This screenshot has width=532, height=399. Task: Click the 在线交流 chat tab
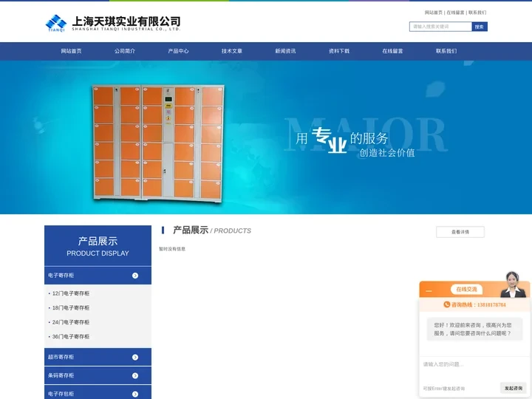[x=466, y=290]
